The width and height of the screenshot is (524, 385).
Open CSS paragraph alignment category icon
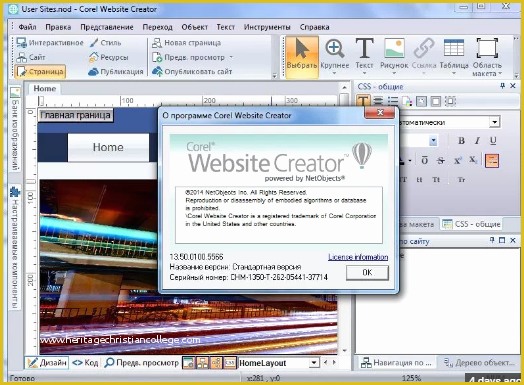(x=378, y=101)
